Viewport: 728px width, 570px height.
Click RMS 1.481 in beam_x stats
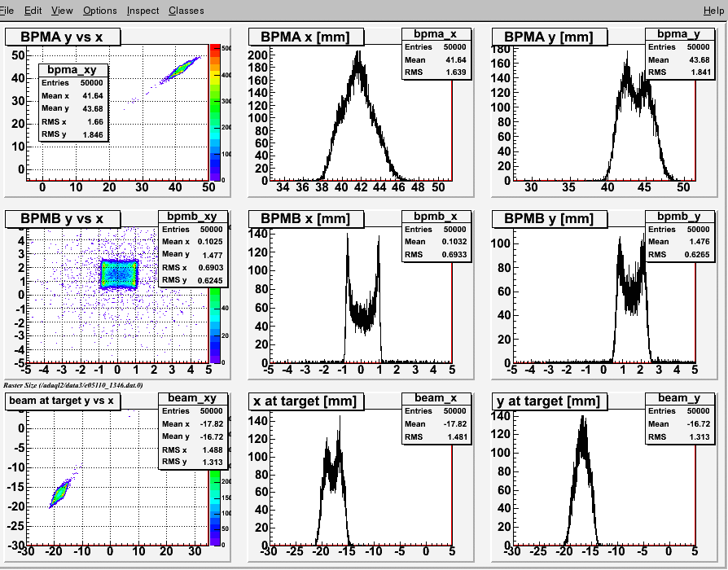(436, 436)
